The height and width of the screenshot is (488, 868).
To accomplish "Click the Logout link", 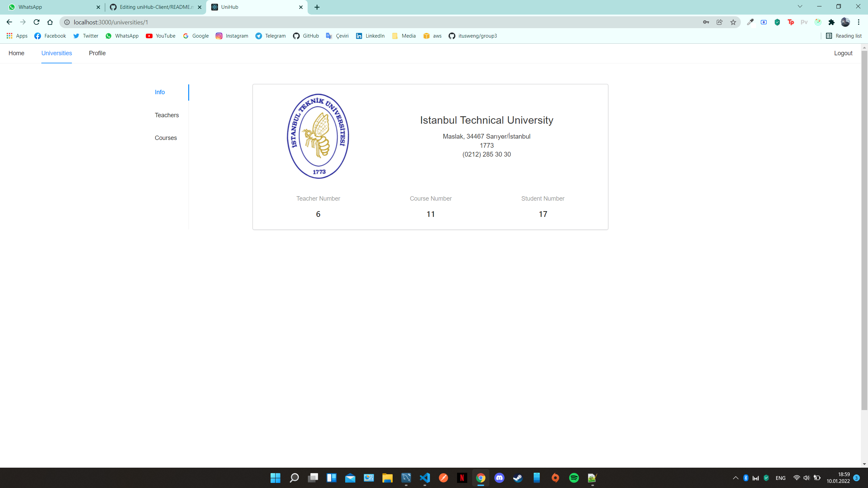I will click(x=843, y=53).
